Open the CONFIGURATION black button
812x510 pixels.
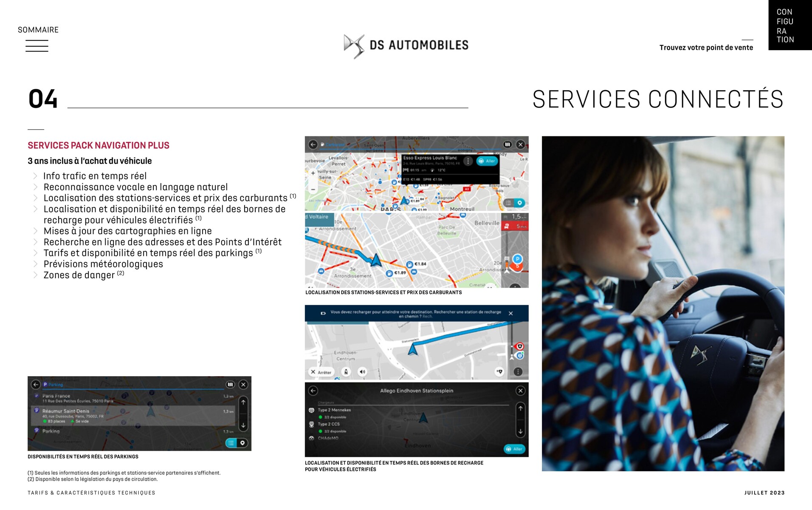tap(790, 25)
